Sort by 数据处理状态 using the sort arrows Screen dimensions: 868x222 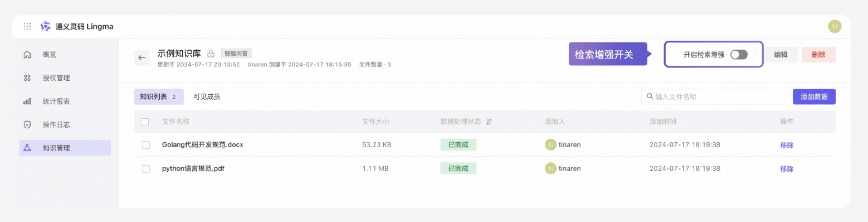[489, 122]
